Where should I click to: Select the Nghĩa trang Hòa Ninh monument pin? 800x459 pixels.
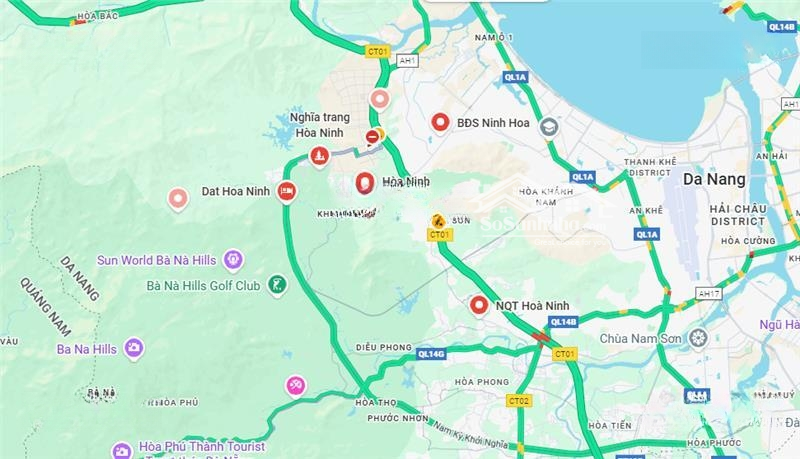click(319, 156)
